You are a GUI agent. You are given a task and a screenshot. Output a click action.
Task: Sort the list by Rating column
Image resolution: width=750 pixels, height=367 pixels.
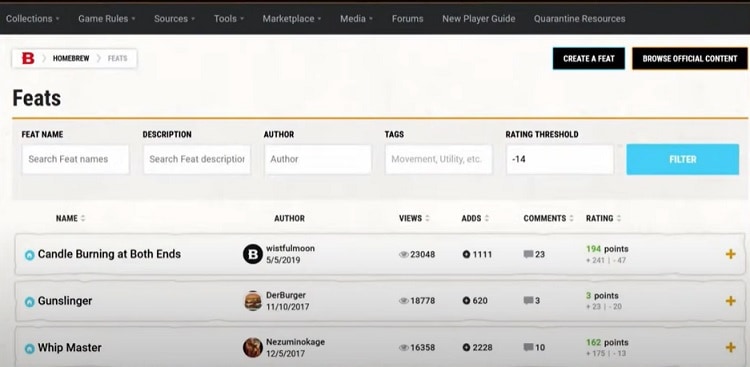604,218
